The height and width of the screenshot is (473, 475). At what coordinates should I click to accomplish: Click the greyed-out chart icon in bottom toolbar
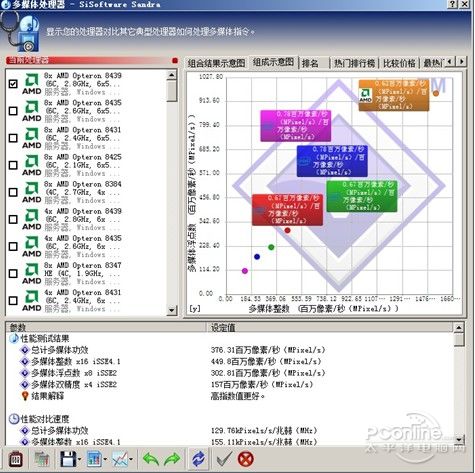click(42, 459)
